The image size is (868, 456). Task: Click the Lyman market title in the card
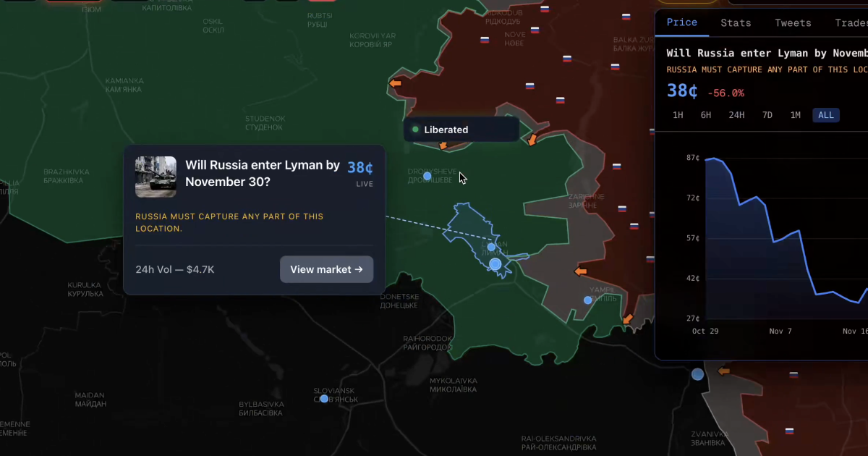[x=262, y=174]
